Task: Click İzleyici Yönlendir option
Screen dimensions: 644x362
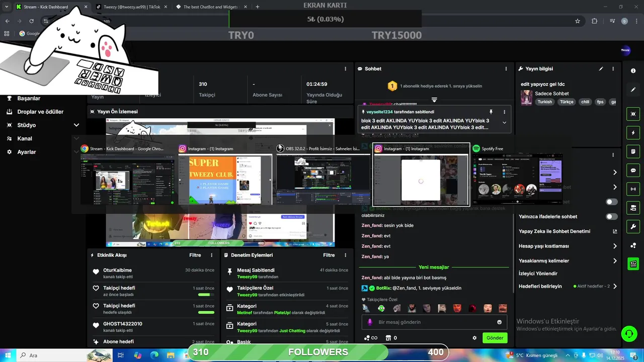Action: (x=538, y=274)
